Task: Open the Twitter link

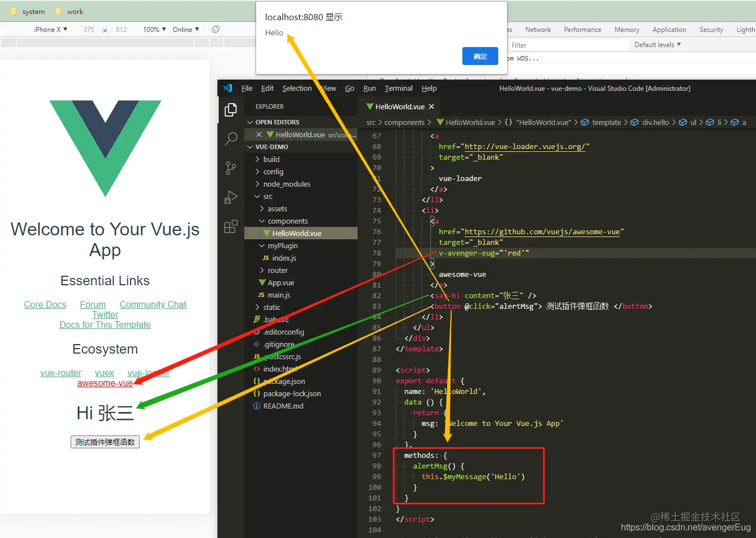Action: 105,314
